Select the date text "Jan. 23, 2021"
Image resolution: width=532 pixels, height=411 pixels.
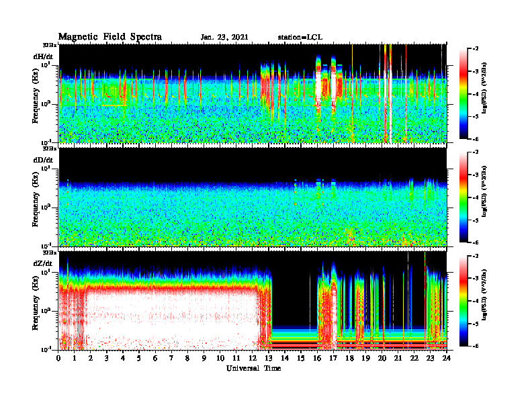(x=224, y=38)
